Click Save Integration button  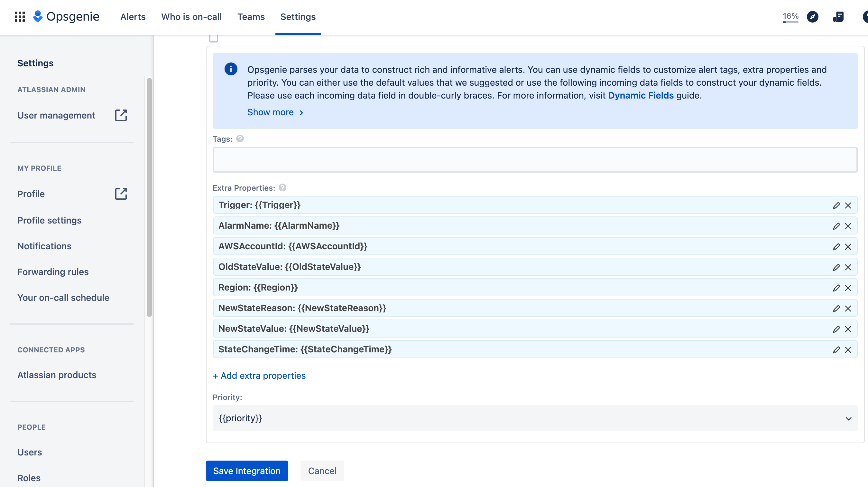[x=247, y=471]
